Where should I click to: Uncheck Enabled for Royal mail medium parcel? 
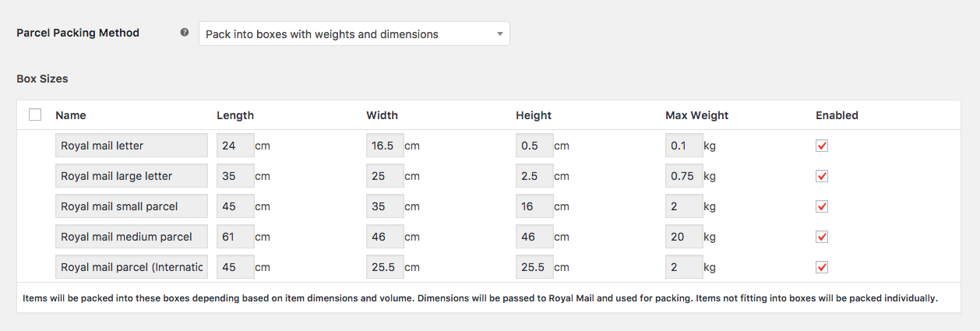click(x=822, y=237)
